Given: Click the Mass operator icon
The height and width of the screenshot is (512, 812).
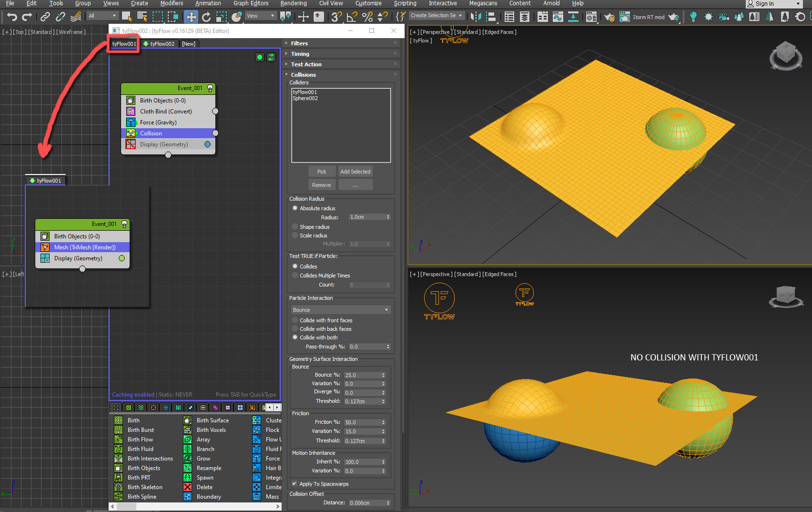Looking at the screenshot, I should [x=256, y=497].
